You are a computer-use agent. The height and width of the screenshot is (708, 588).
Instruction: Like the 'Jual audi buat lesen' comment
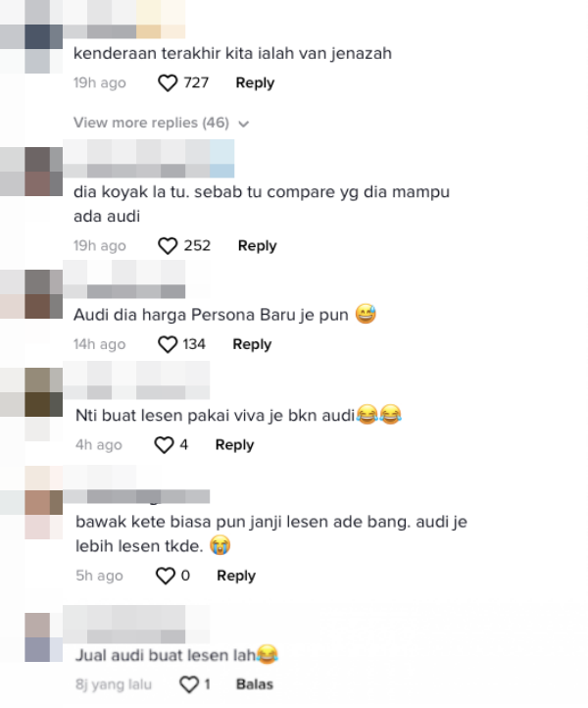pyautogui.click(x=189, y=684)
